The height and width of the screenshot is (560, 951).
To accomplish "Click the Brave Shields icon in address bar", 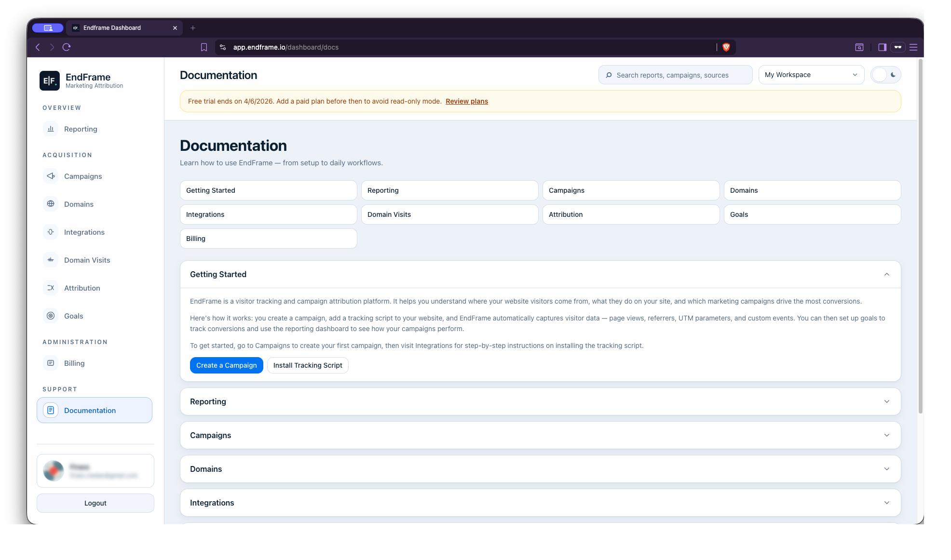I will point(726,47).
